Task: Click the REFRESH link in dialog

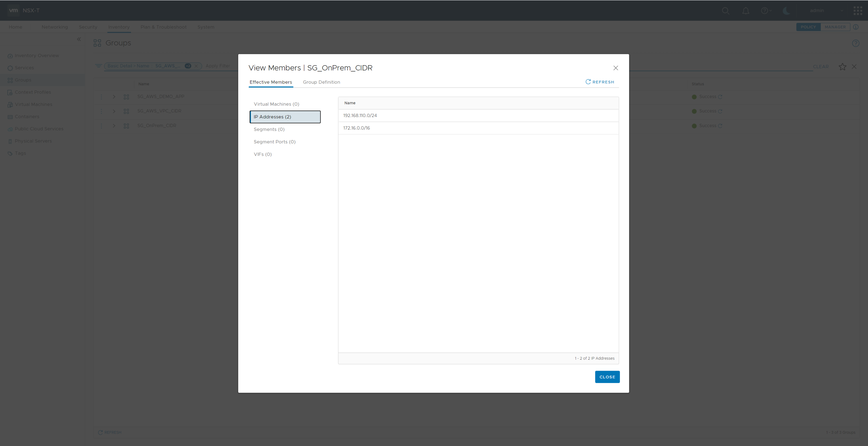Action: pyautogui.click(x=600, y=82)
